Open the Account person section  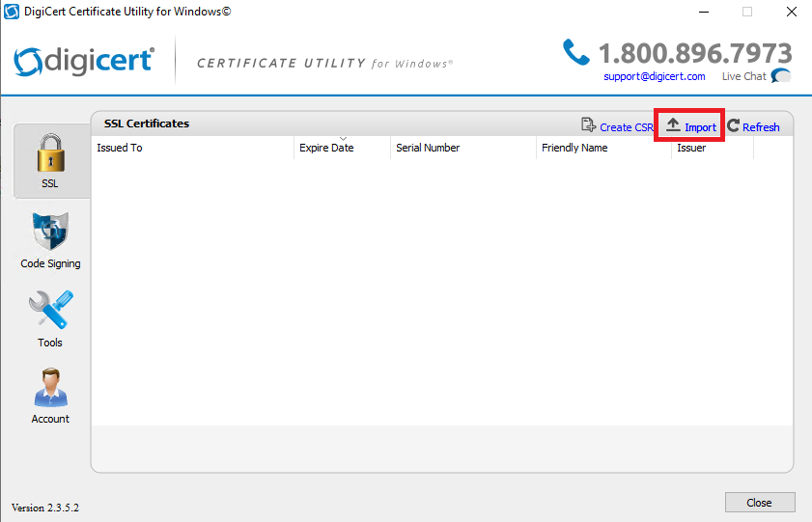pyautogui.click(x=50, y=397)
